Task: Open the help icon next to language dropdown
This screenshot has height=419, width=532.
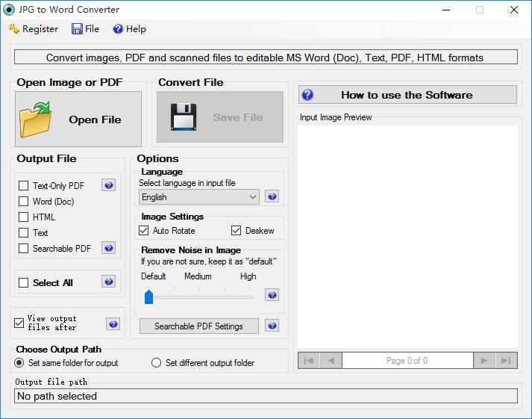Action: [272, 196]
